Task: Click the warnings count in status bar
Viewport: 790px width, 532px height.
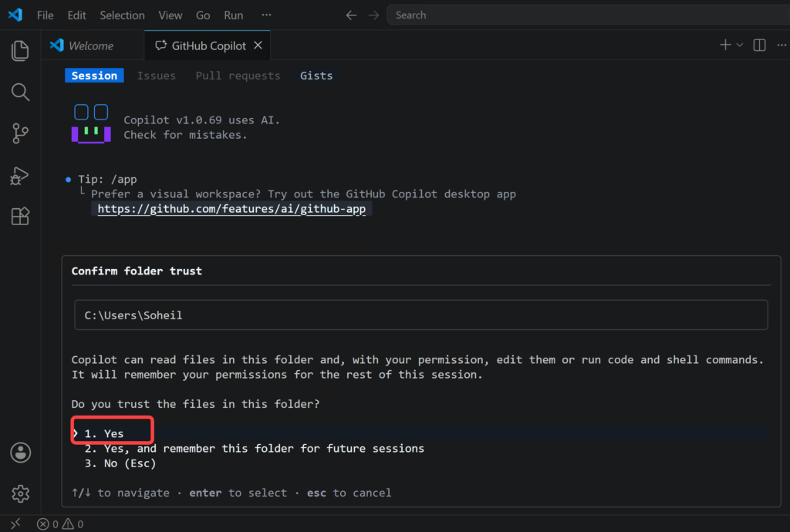Action: pyautogui.click(x=73, y=524)
